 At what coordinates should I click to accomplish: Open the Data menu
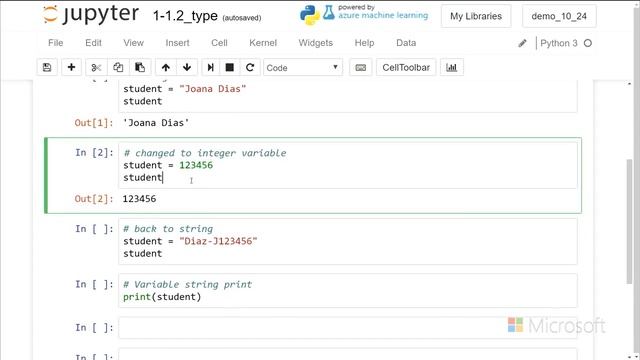(x=406, y=43)
